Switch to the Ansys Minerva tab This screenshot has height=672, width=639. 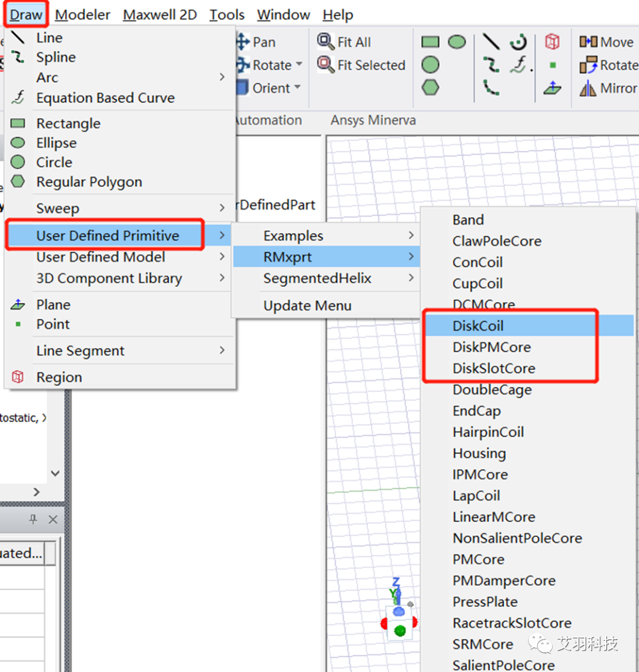(x=373, y=120)
